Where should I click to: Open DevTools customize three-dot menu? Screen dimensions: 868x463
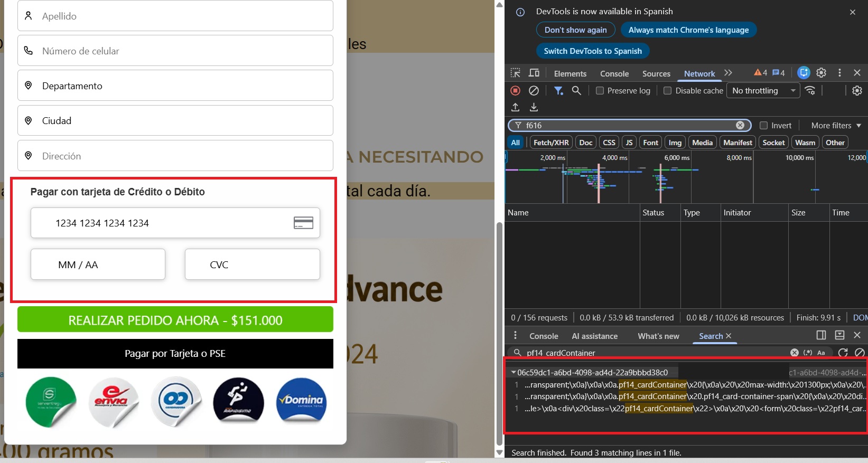pos(839,73)
